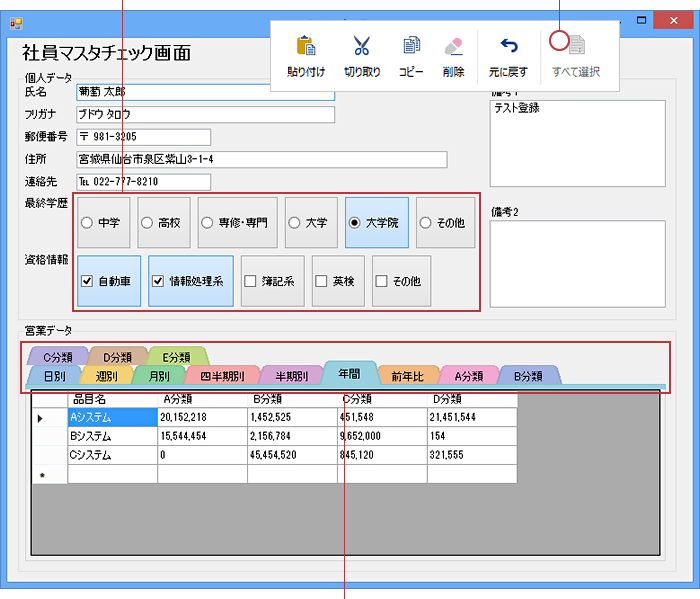Image resolution: width=700 pixels, height=599 pixels.
Task: Switch to the B分類 tab
Action: (x=529, y=376)
